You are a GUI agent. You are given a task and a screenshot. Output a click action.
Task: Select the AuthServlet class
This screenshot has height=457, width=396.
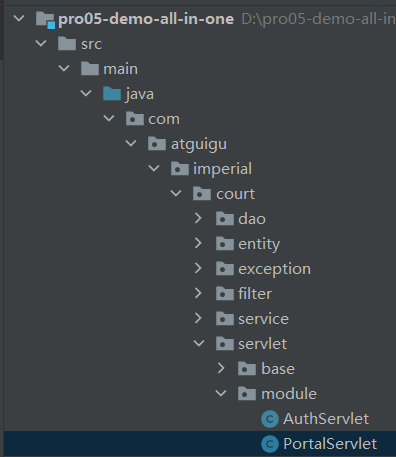326,419
